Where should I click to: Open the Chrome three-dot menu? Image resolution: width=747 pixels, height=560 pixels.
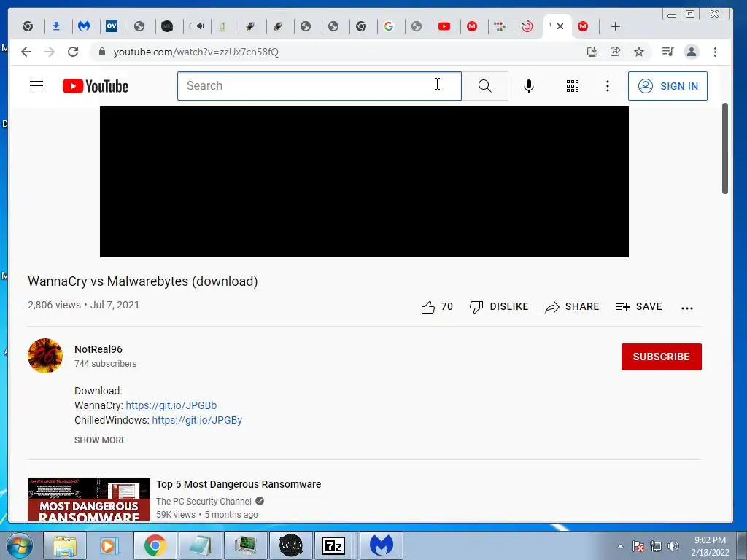click(x=715, y=52)
